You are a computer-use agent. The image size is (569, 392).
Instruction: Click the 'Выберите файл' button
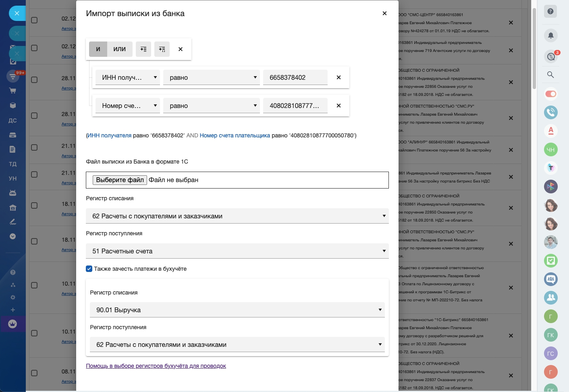tap(120, 180)
